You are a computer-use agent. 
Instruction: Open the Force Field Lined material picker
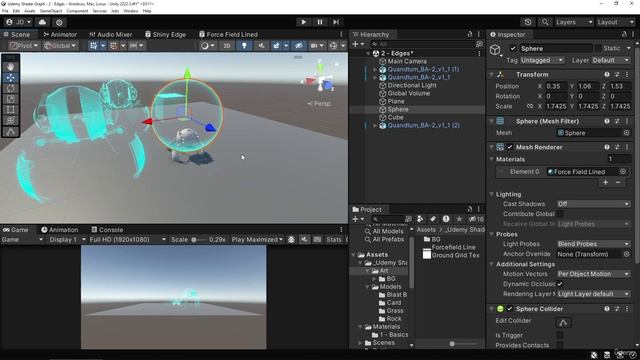[623, 172]
